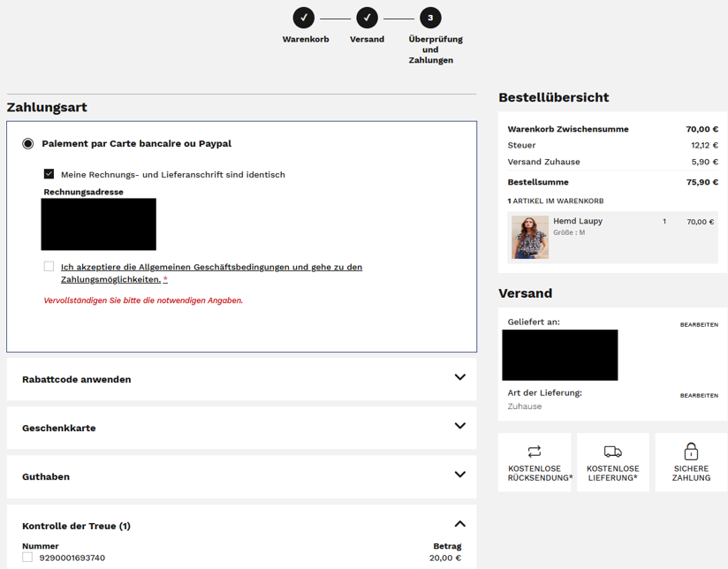728x569 pixels.
Task: Click the step 3 Überprüfung circle
Action: pyautogui.click(x=430, y=17)
